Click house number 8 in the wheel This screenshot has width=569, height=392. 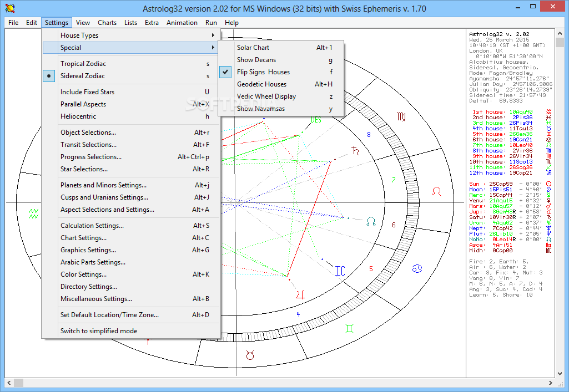pyautogui.click(x=369, y=135)
